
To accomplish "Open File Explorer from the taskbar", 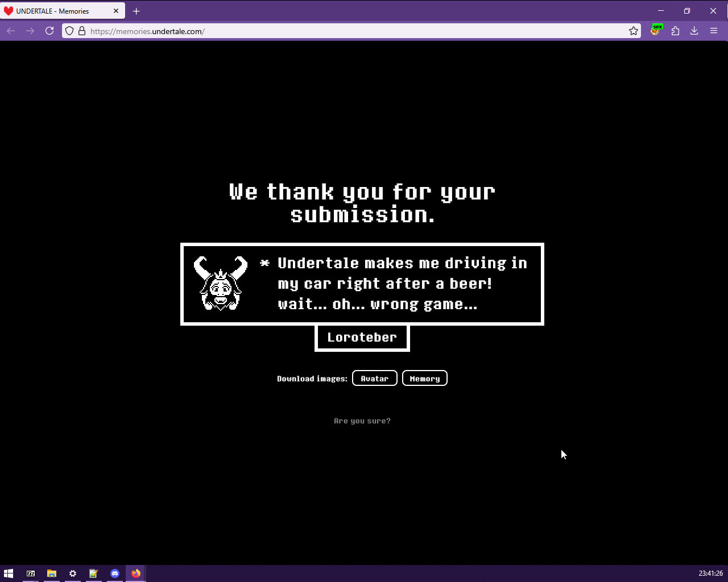I will [52, 573].
